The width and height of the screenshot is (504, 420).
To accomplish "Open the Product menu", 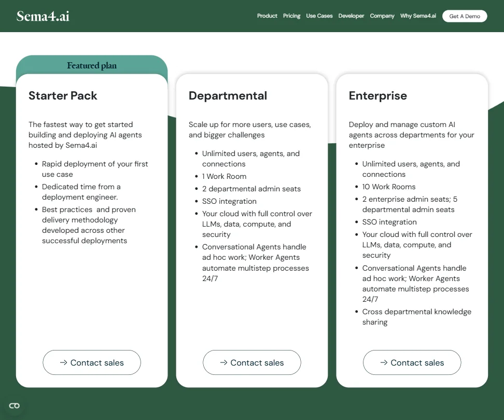I will 267,16.
